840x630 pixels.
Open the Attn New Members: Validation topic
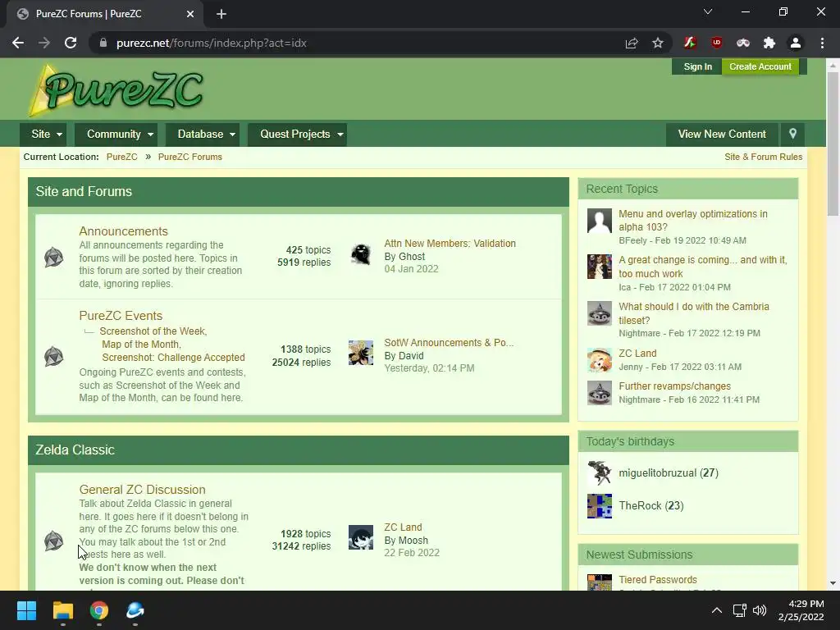coord(450,243)
